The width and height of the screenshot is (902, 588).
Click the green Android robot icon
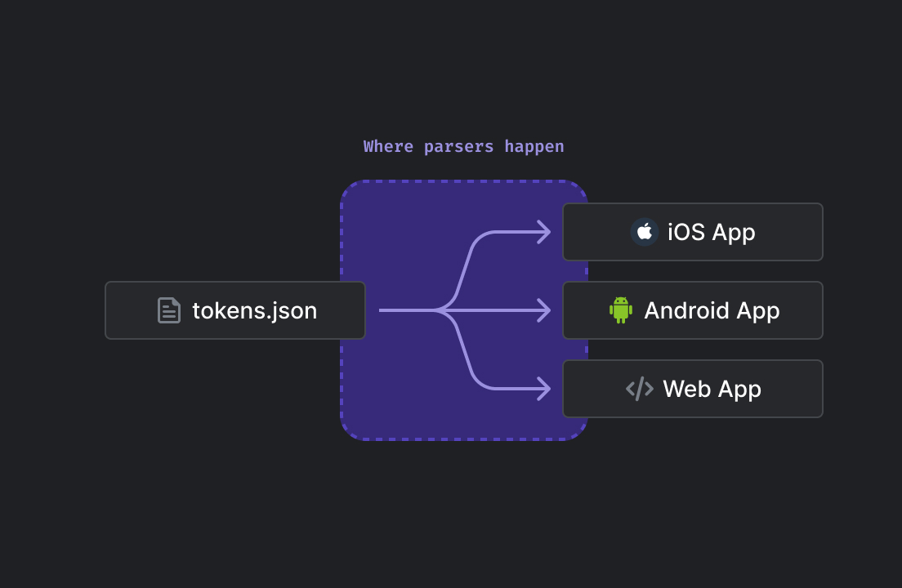pyautogui.click(x=621, y=310)
